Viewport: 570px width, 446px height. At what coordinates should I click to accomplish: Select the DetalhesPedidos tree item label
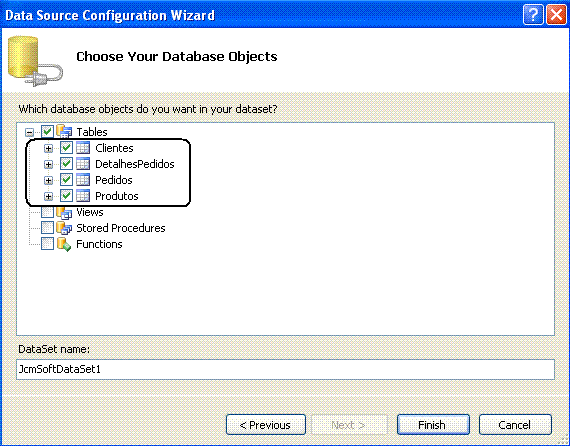point(135,164)
